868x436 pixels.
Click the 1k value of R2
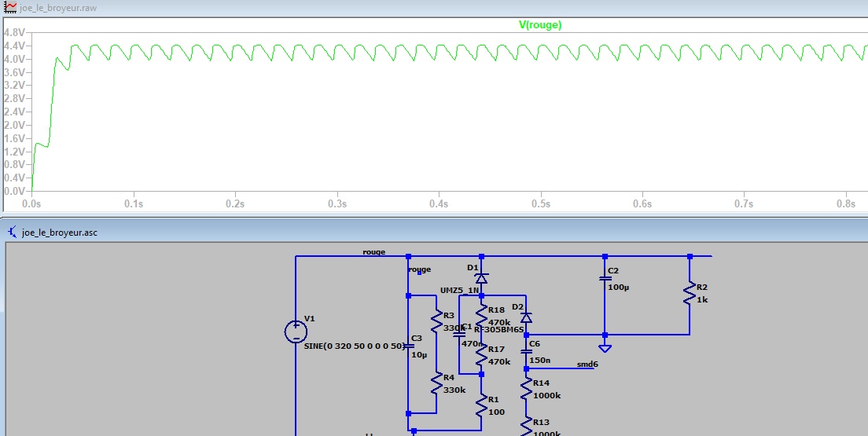tap(702, 300)
